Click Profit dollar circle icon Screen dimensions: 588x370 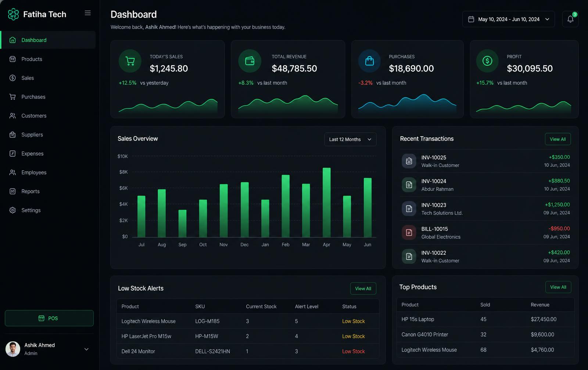tap(487, 61)
